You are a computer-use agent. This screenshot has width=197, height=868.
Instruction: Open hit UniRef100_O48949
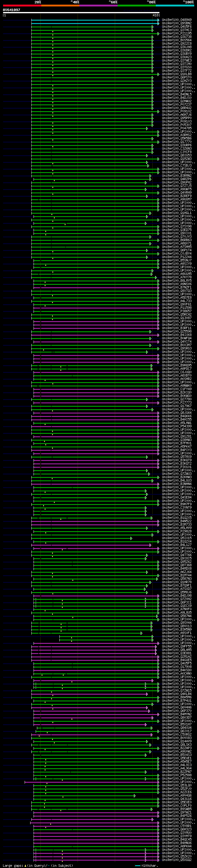pyautogui.click(x=177, y=20)
